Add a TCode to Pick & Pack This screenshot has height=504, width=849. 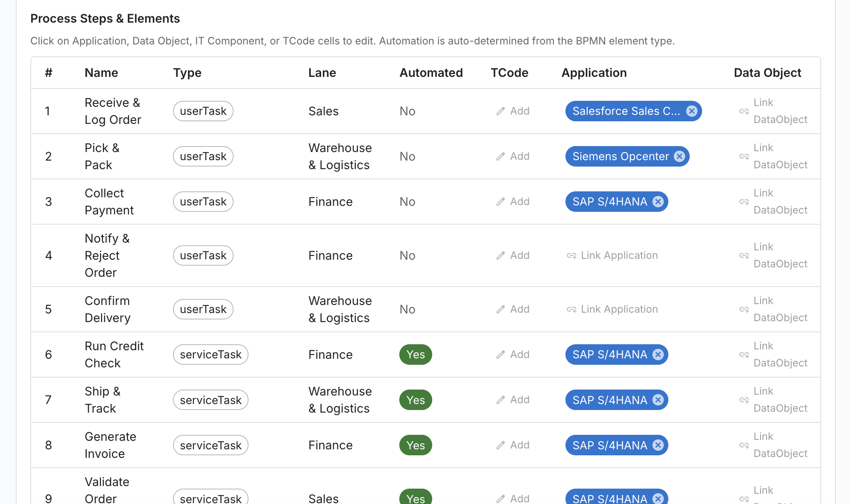512,156
